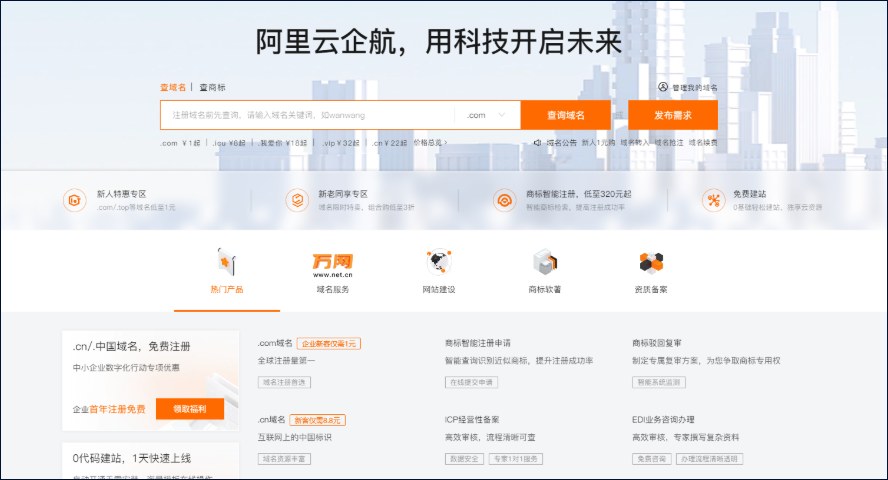
Task: Select the 商标软著 tab label
Action: point(545,290)
